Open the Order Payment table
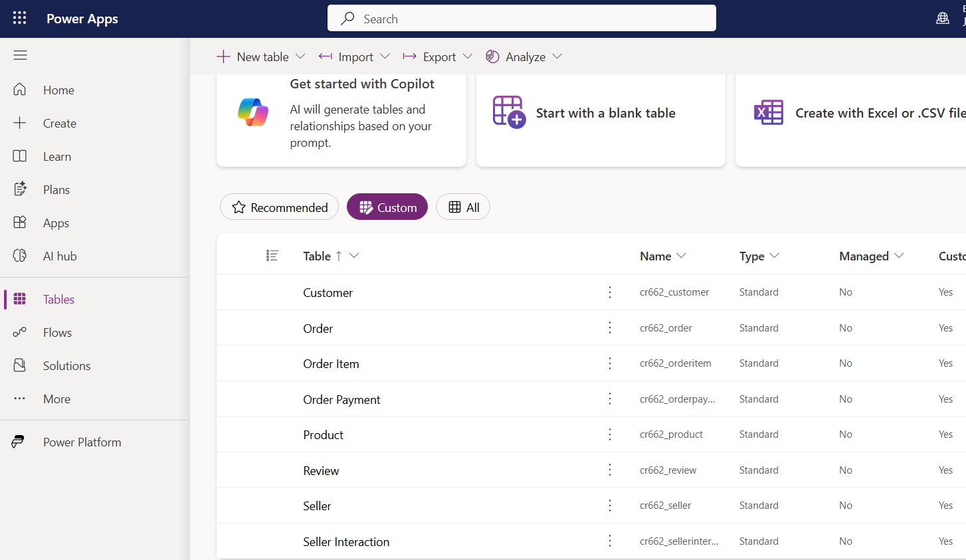Image resolution: width=966 pixels, height=560 pixels. point(341,399)
